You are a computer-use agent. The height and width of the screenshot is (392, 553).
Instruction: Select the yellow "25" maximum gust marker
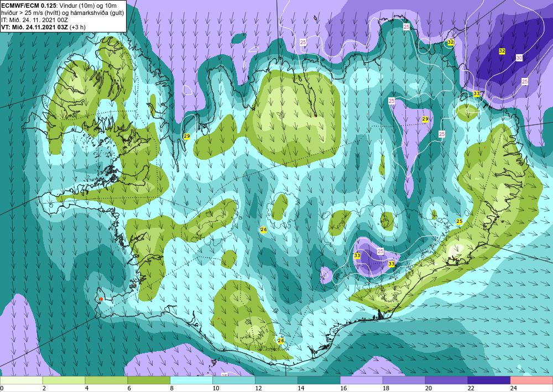pyautogui.click(x=459, y=221)
